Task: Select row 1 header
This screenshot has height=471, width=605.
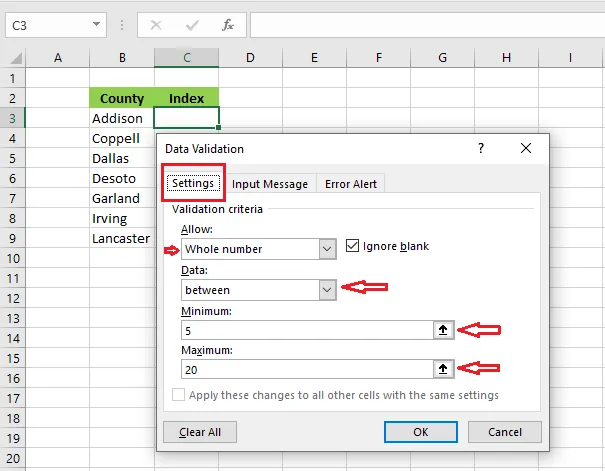Action: pos(13,78)
